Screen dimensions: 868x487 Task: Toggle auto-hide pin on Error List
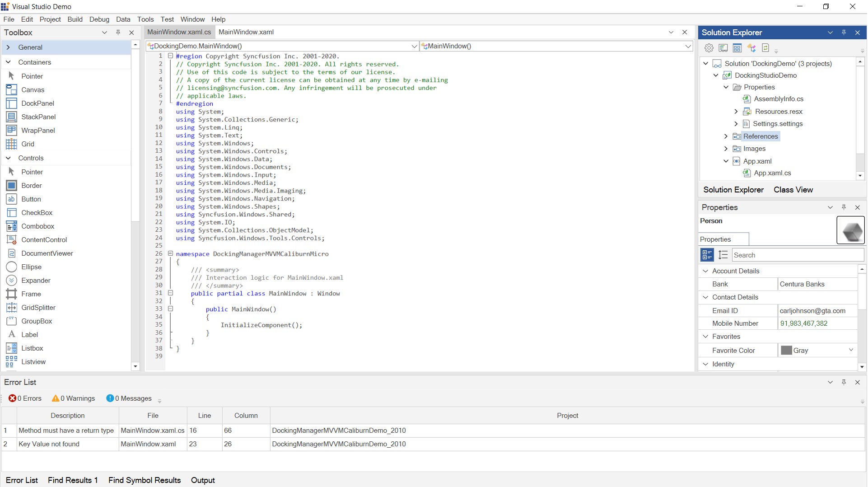844,382
